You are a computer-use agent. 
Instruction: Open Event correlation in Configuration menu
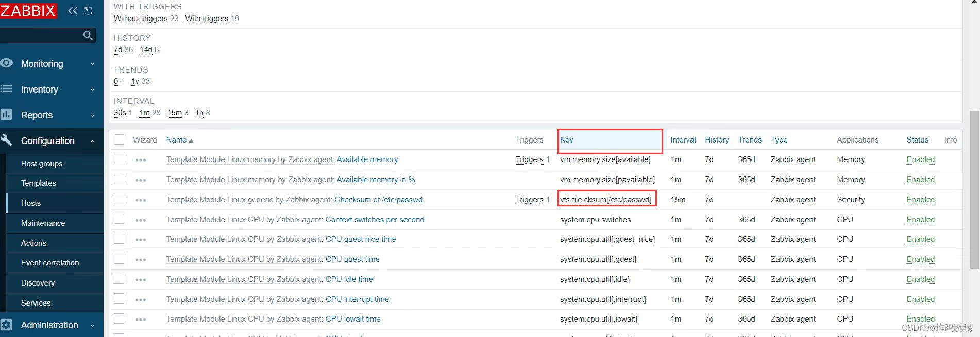pyautogui.click(x=50, y=262)
